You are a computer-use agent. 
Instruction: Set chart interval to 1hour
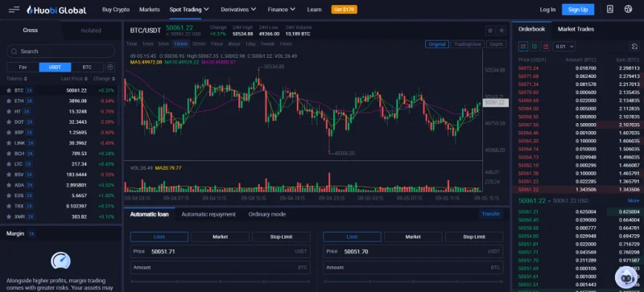pyautogui.click(x=217, y=44)
